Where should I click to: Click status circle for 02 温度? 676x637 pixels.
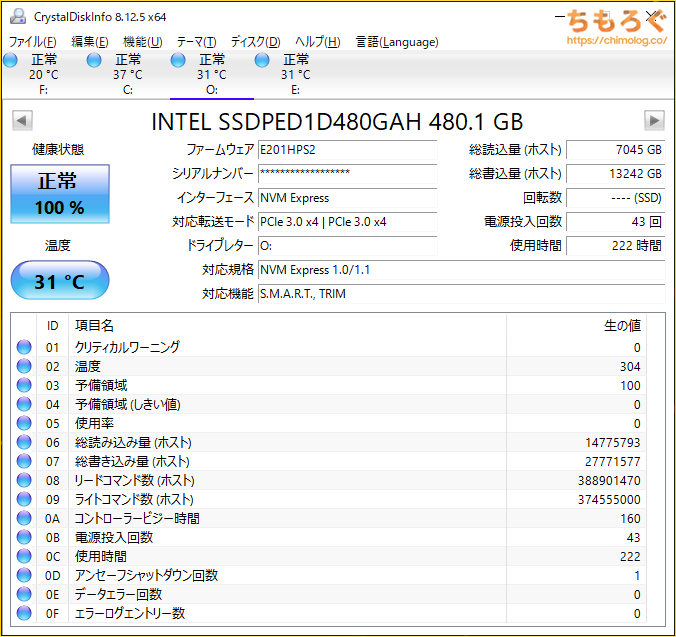click(24, 366)
